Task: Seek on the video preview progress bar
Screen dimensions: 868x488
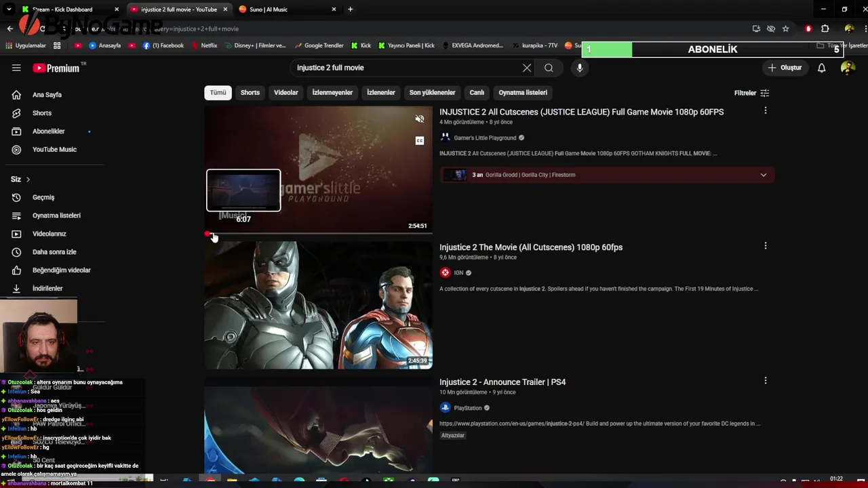Action: [x=318, y=234]
